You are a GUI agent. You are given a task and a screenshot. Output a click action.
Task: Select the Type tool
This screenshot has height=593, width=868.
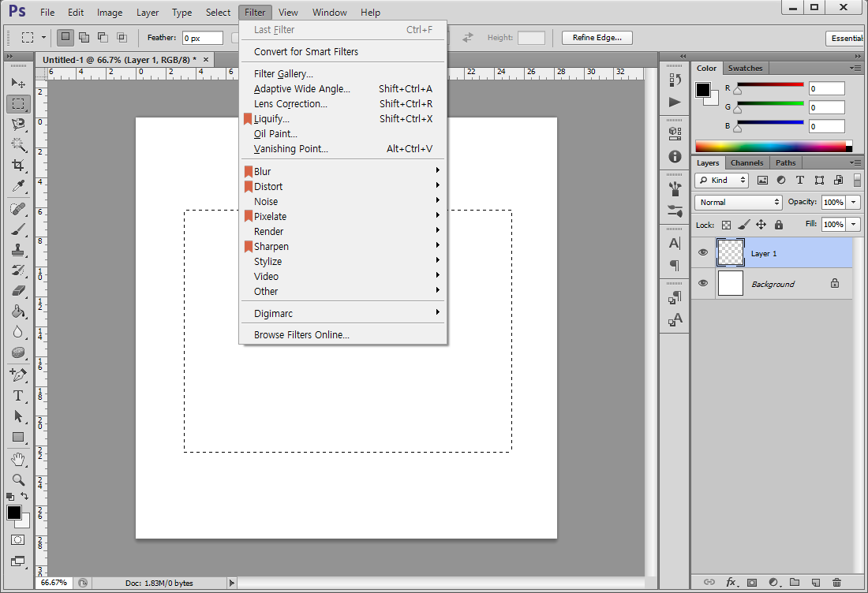tap(18, 396)
